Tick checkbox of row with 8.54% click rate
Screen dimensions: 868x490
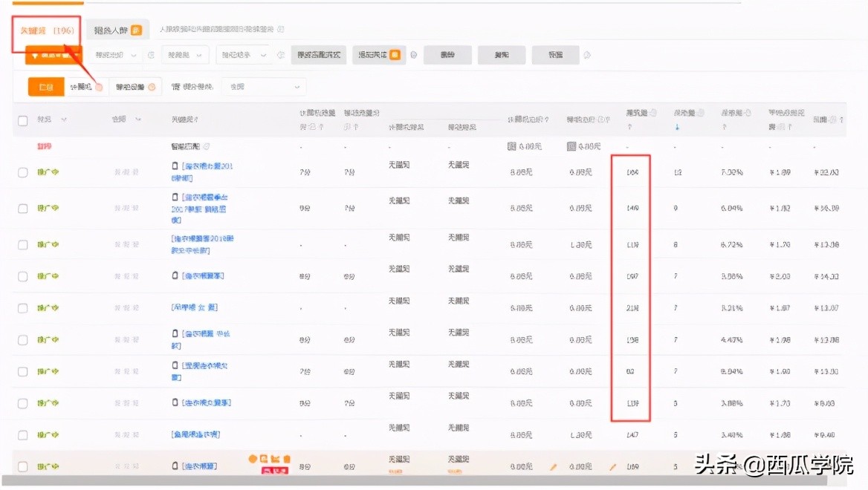point(23,372)
